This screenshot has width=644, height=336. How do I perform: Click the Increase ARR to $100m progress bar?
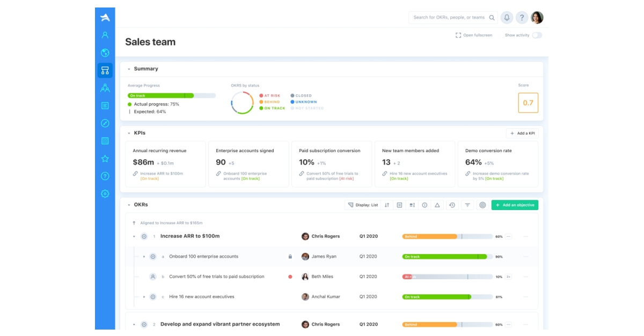click(x=448, y=236)
